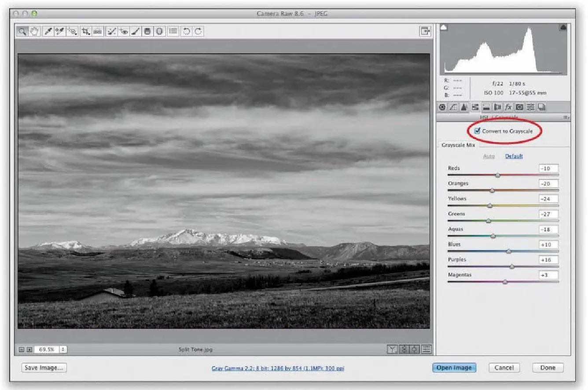588x390 pixels.
Task: Select the Radial Filter tool
Action: [159, 31]
